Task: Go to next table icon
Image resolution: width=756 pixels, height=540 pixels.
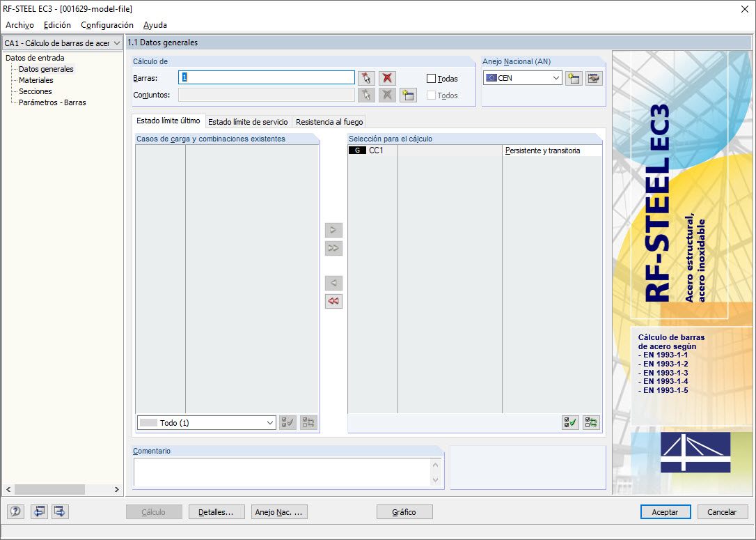Action: click(x=60, y=511)
